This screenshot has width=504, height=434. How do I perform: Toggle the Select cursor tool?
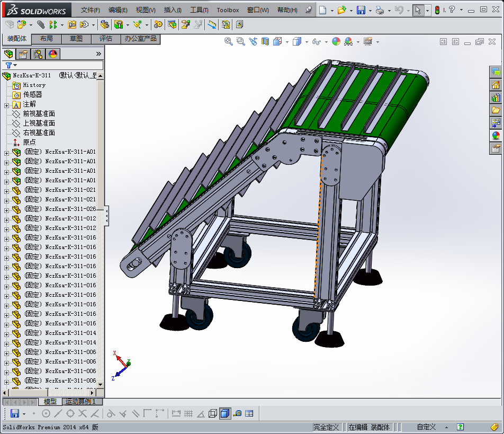[x=418, y=10]
